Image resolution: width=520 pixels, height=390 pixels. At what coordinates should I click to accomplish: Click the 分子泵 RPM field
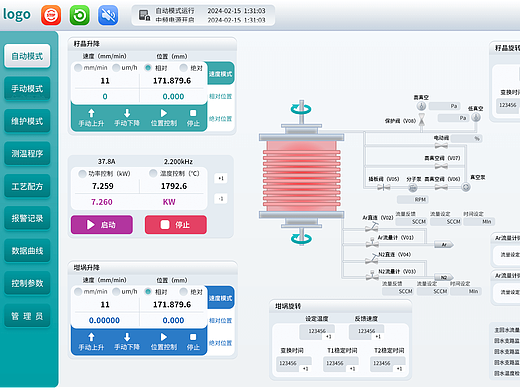click(x=413, y=199)
